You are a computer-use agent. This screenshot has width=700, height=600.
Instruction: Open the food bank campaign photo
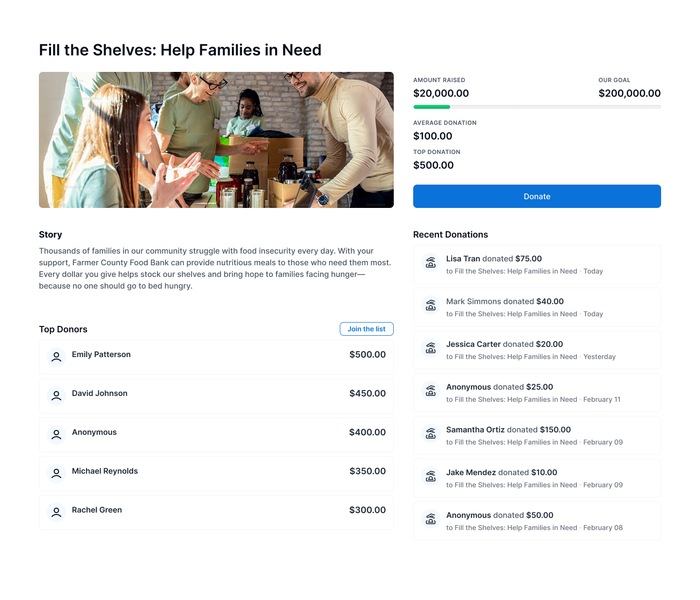(216, 140)
